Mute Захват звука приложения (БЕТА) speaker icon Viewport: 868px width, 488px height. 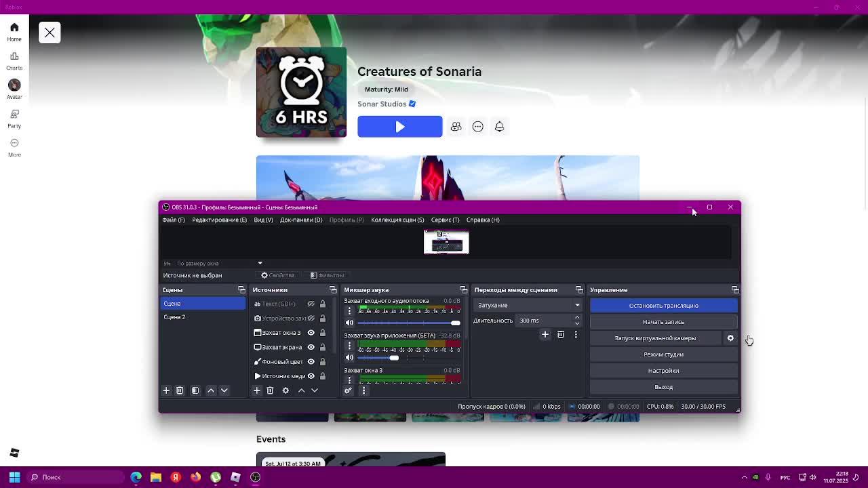(x=349, y=358)
